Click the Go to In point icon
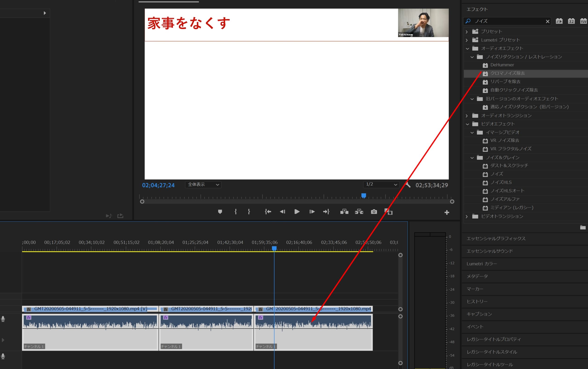This screenshot has width=588, height=369. coord(268,211)
